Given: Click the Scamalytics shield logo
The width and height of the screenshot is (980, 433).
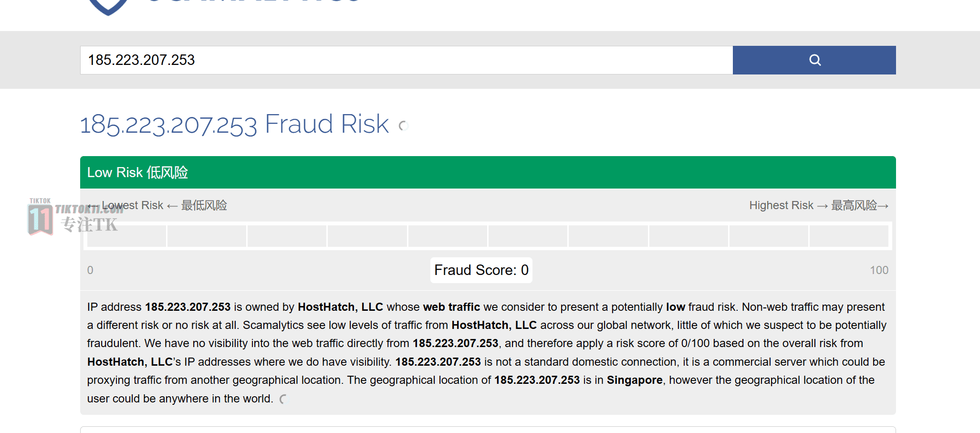Looking at the screenshot, I should click(108, 7).
